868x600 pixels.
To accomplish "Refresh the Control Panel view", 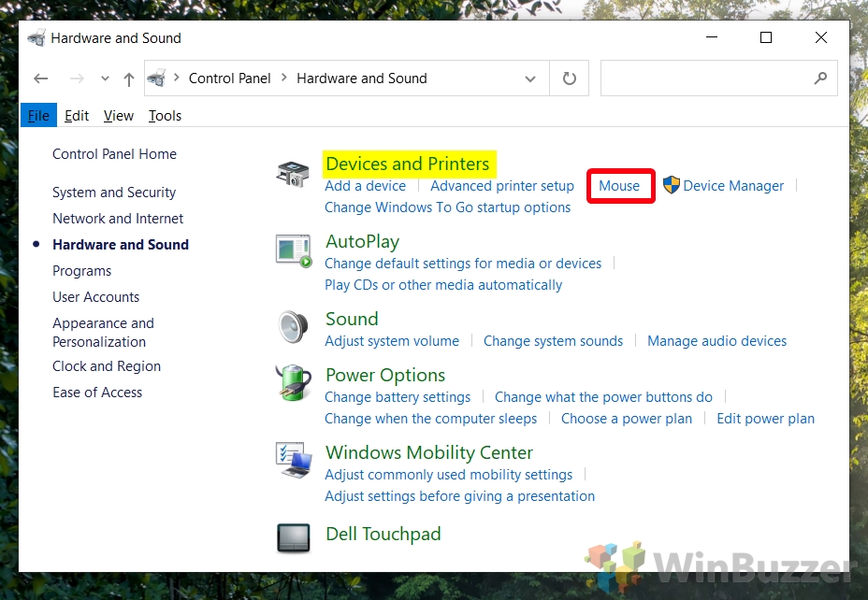I will point(569,79).
